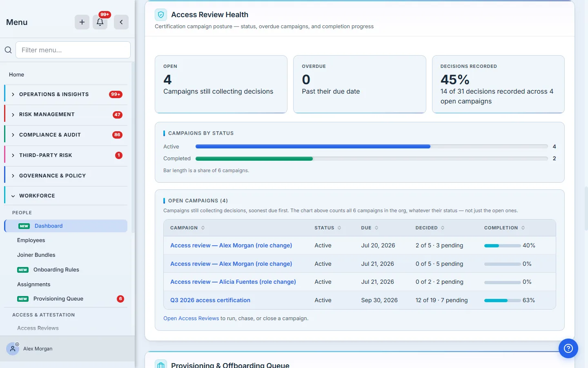Open Q3 2026 access certification campaign
Viewport: 588px width, 368px height.
pyautogui.click(x=210, y=300)
